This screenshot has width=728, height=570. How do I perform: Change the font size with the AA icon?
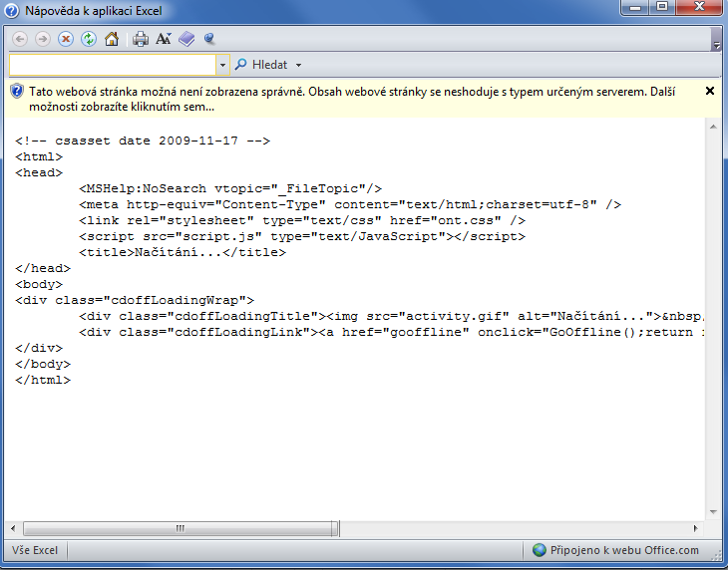pyautogui.click(x=164, y=39)
